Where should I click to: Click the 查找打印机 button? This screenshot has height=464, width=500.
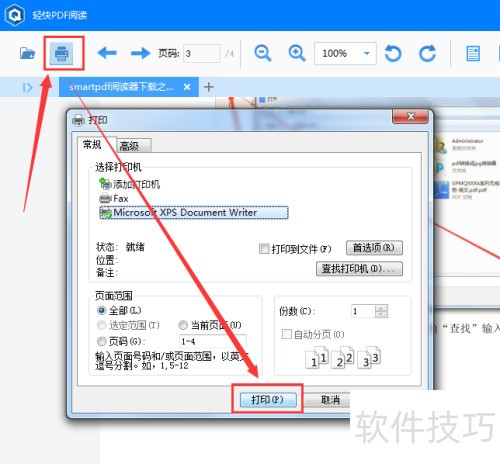pyautogui.click(x=359, y=269)
